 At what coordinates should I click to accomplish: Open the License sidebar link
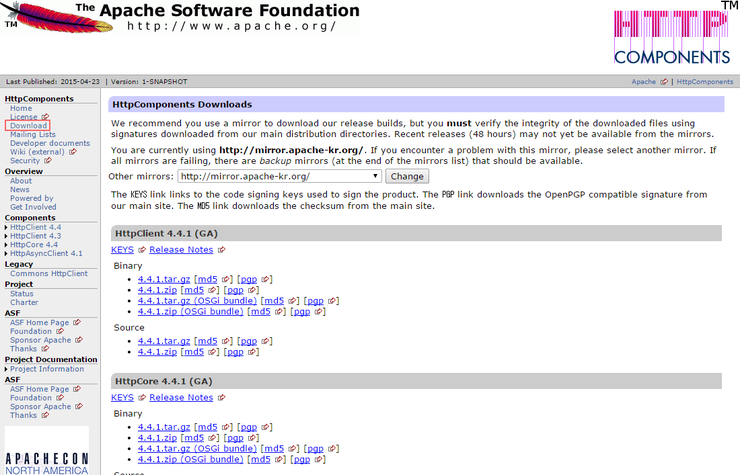[x=24, y=117]
